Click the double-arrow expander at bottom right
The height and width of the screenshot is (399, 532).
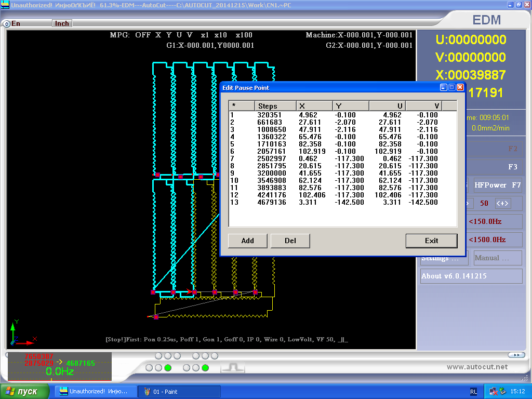pyautogui.click(x=515, y=355)
